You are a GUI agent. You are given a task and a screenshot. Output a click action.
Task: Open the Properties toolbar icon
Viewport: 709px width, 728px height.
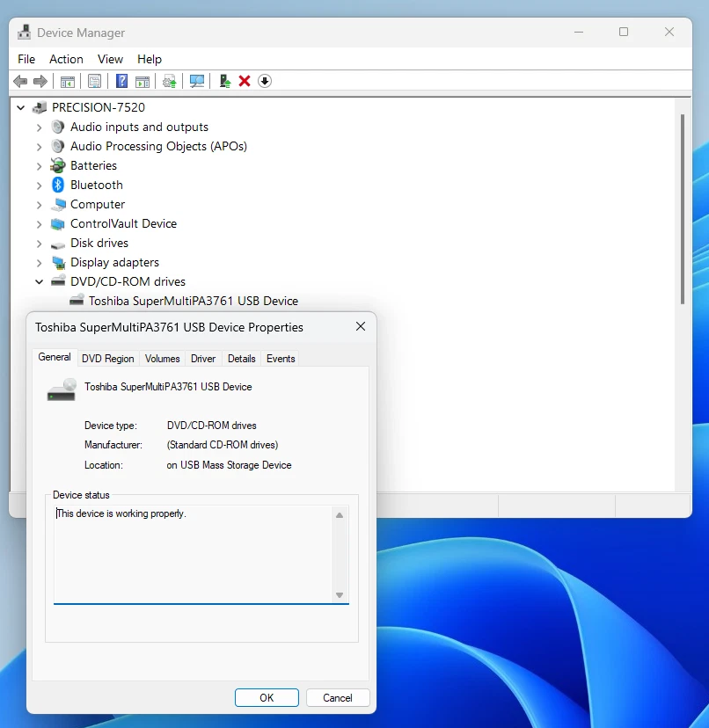[x=94, y=81]
